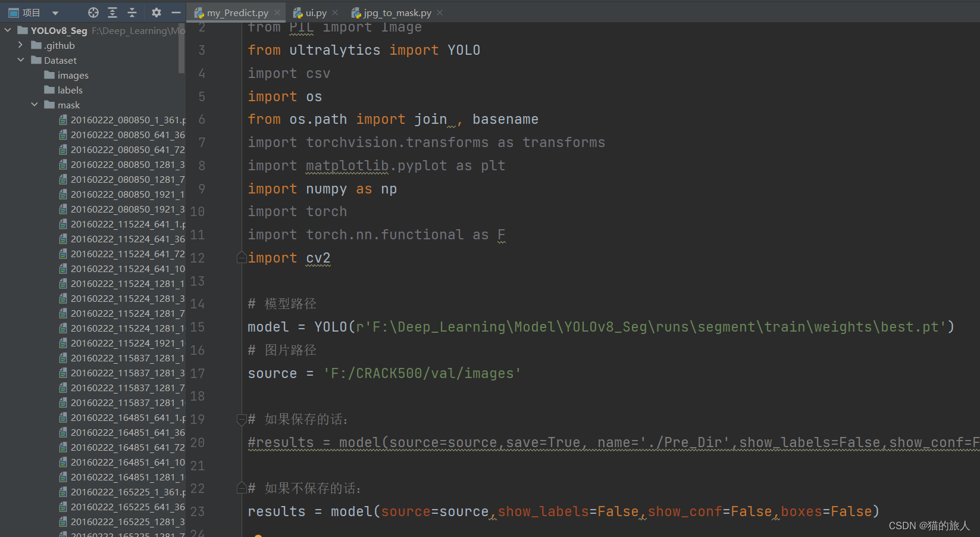This screenshot has width=980, height=537.
Task: Select the labels folder
Action: 70,90
